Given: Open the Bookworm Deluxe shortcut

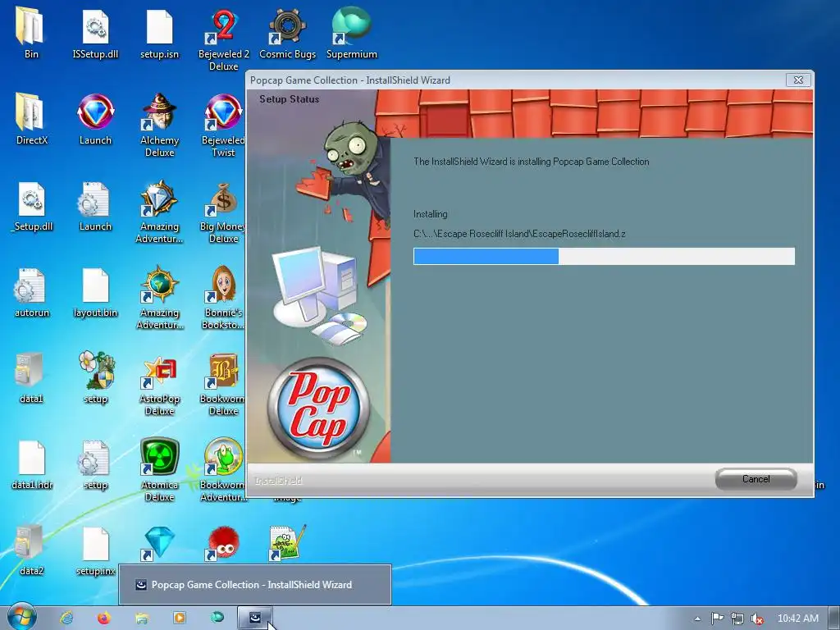Looking at the screenshot, I should click(223, 385).
